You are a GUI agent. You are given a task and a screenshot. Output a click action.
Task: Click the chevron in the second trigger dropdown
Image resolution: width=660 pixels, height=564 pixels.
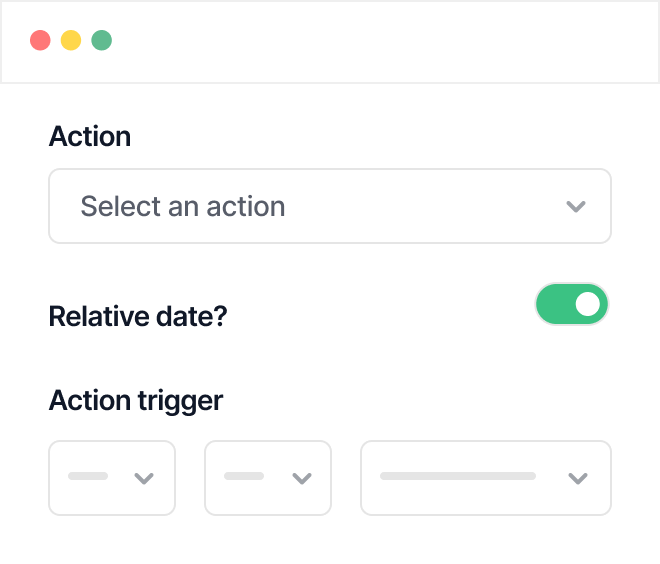coord(301,478)
